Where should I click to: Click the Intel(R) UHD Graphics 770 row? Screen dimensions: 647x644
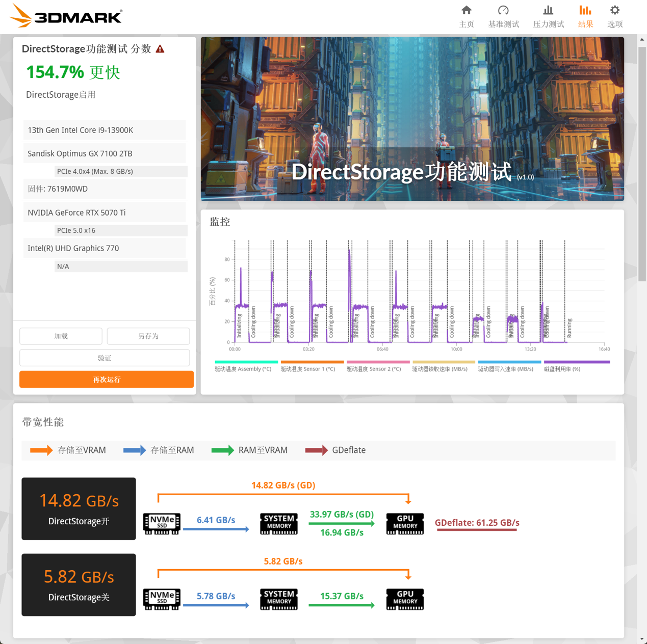[105, 248]
